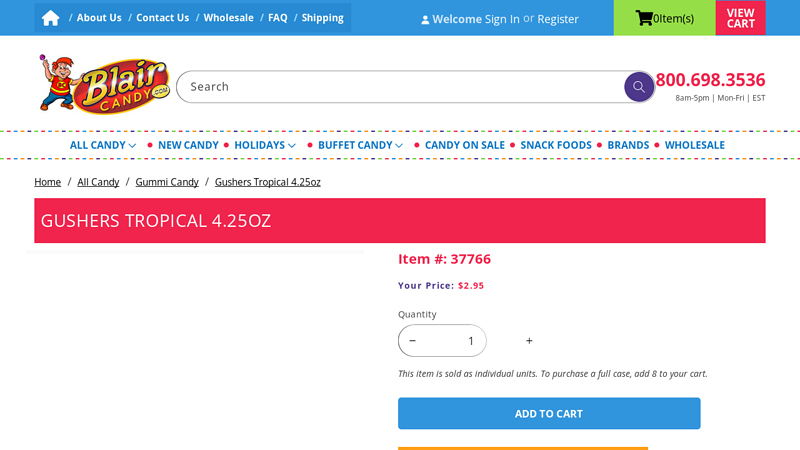Click the user icon beside Welcome
800x450 pixels.
[x=425, y=19]
